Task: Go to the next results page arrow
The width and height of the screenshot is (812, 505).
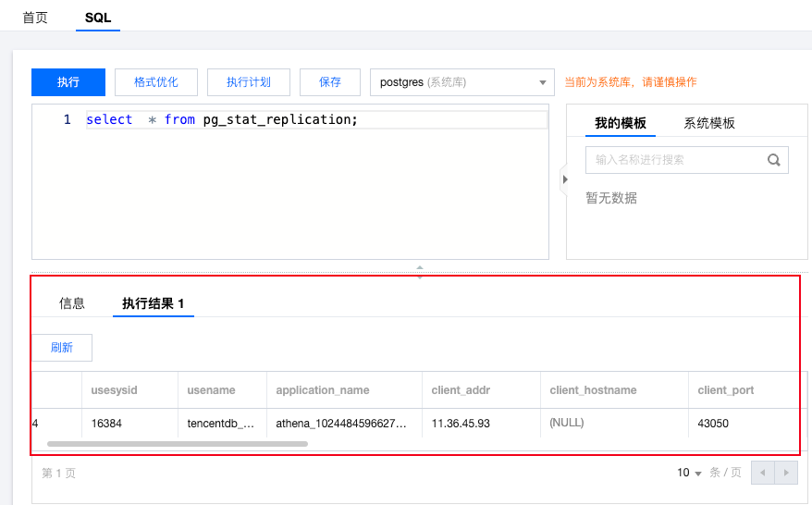Action: [x=786, y=473]
